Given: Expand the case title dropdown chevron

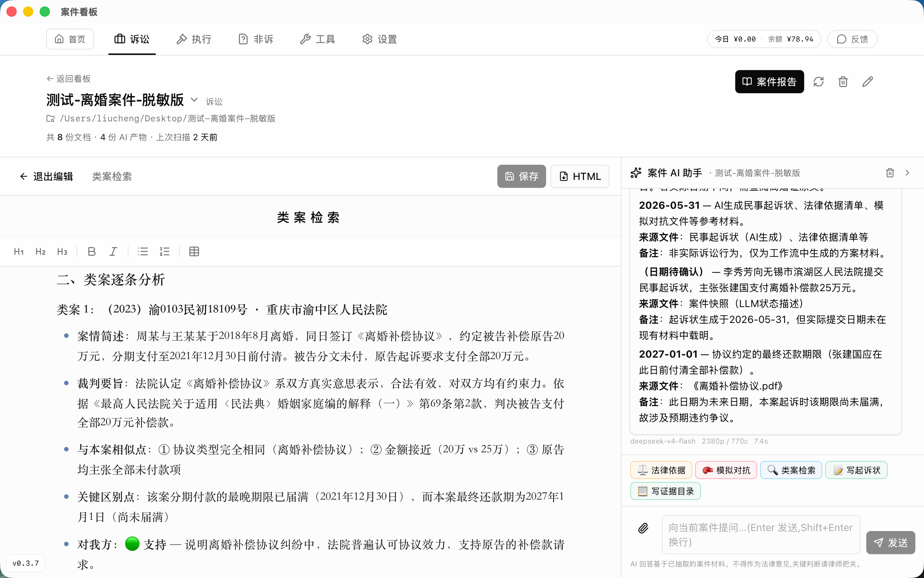Looking at the screenshot, I should pos(194,100).
